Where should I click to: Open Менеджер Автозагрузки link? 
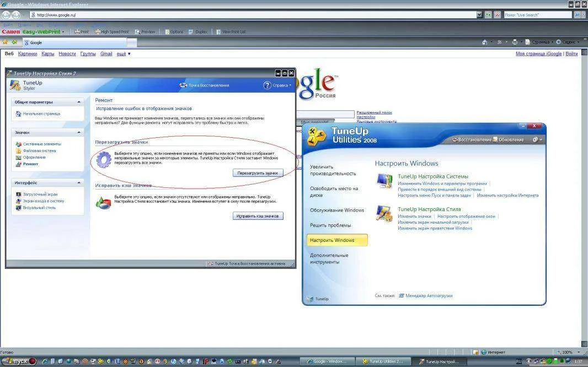click(x=425, y=295)
